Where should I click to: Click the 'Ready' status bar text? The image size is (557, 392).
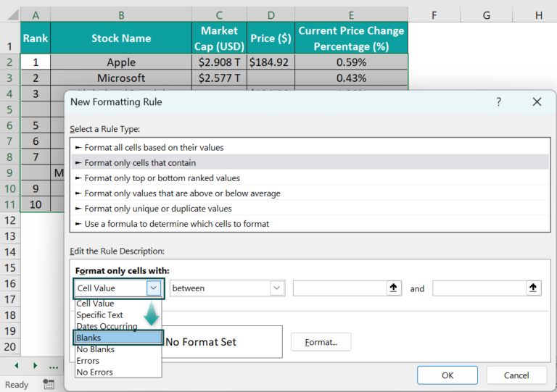click(17, 385)
